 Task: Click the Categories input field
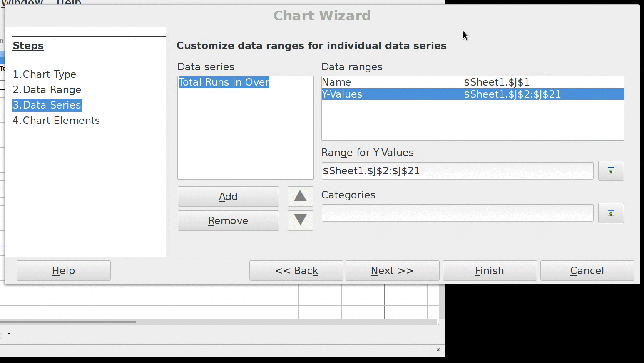pos(457,213)
